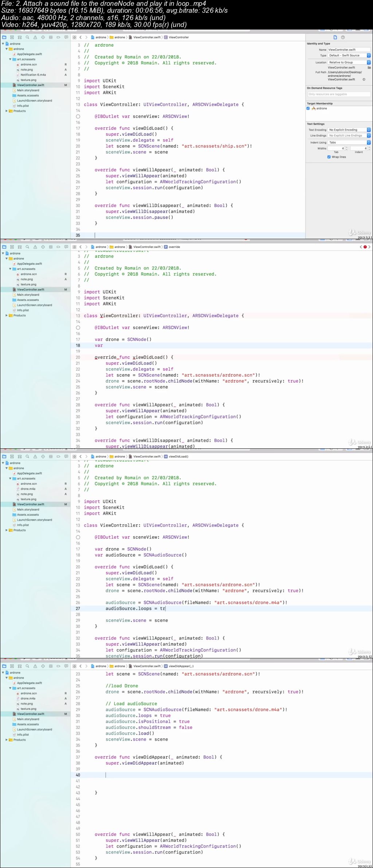
Task: Select AppDelegate.swift in top frame navigator
Action: pos(30,54)
